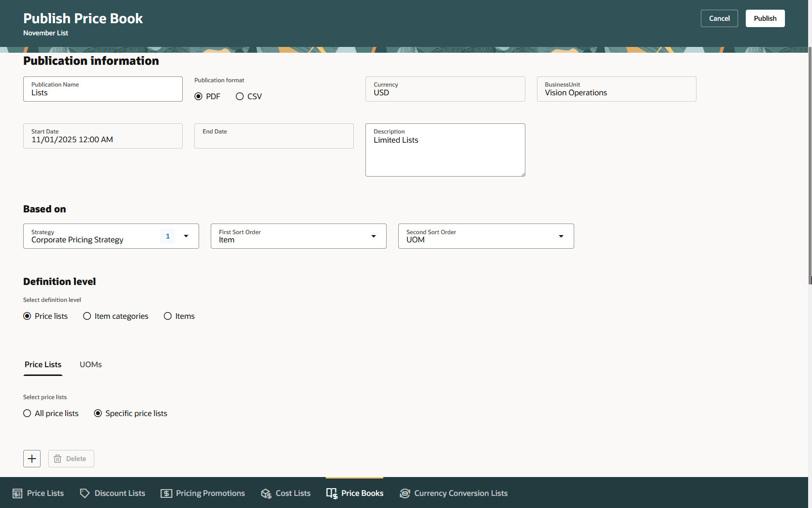Click the Price Books icon
Image resolution: width=812 pixels, height=508 pixels.
tap(332, 493)
